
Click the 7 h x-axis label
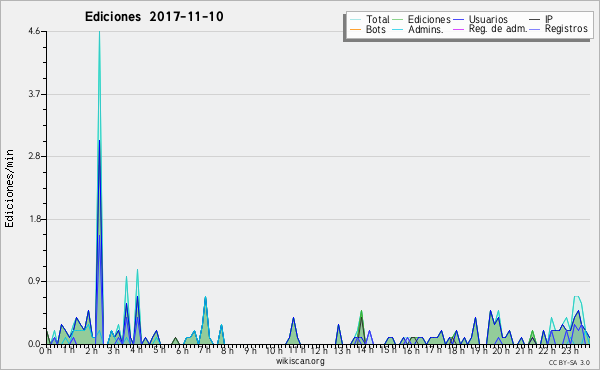point(204,350)
